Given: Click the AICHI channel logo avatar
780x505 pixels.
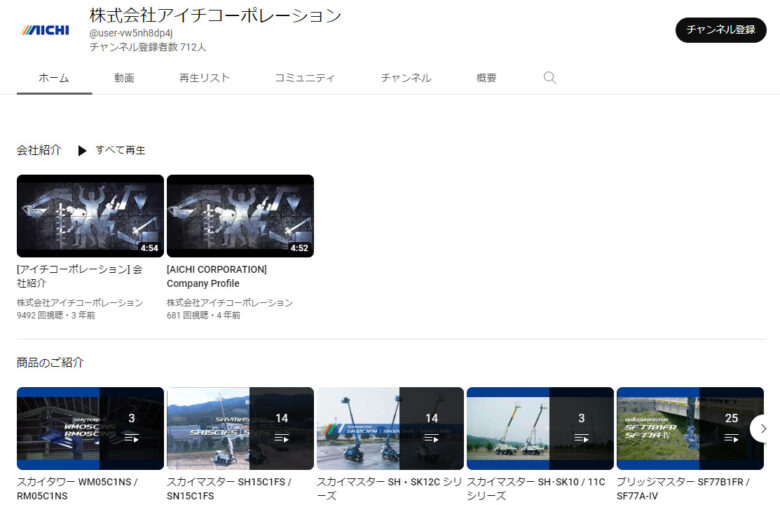Looking at the screenshot, I should coord(45,30).
